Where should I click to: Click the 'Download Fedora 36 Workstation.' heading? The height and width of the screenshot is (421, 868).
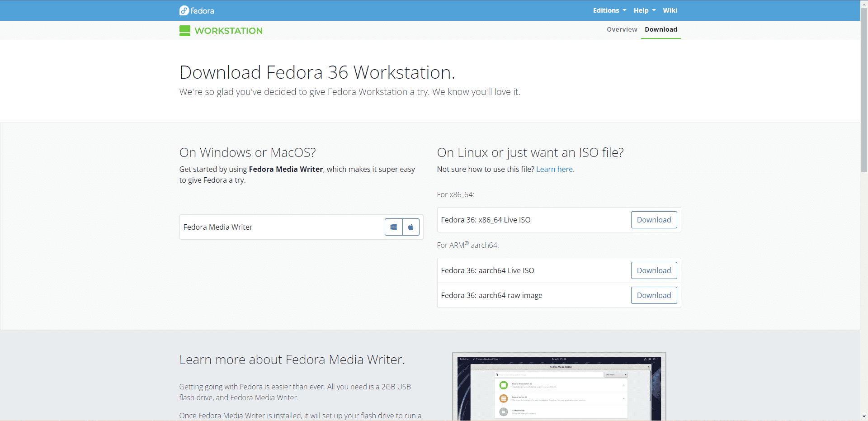point(317,72)
